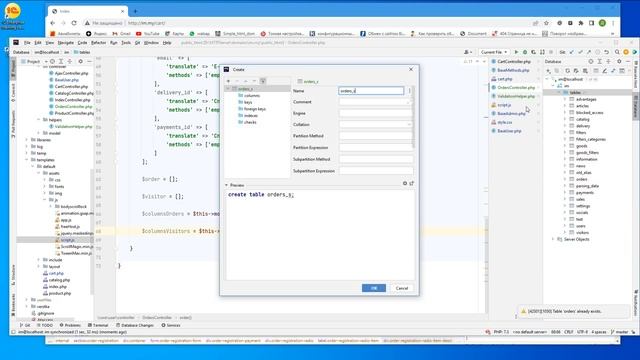640x360 pixels.
Task: Switch to ValidationHelper.php editor tab
Action: pyautogui.click(x=516, y=96)
